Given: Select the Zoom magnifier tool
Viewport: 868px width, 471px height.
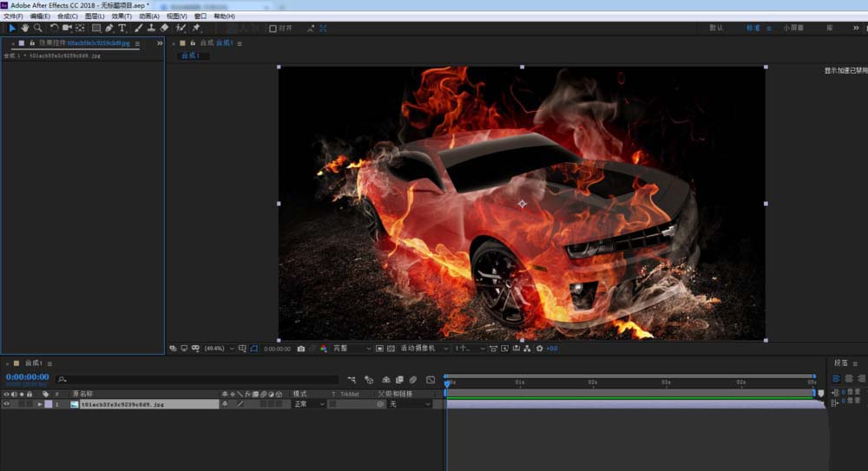Looking at the screenshot, I should pyautogui.click(x=38, y=28).
